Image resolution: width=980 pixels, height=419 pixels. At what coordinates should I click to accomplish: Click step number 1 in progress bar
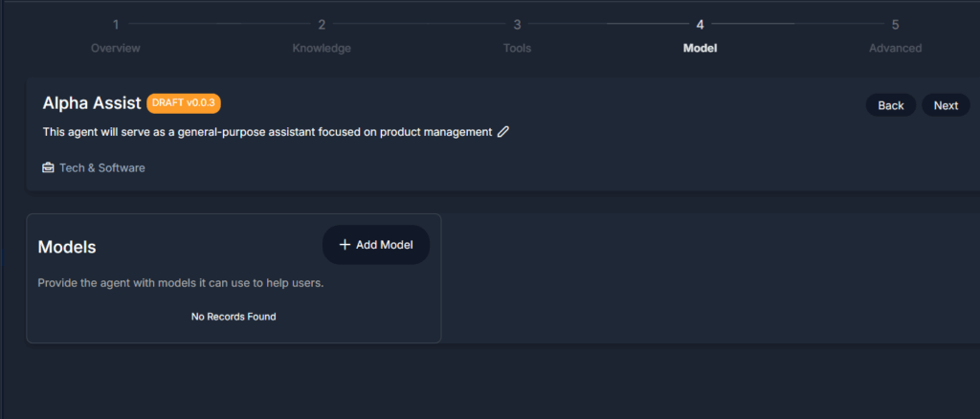(116, 25)
